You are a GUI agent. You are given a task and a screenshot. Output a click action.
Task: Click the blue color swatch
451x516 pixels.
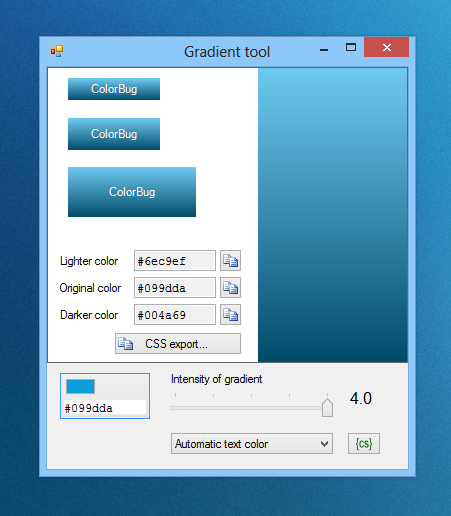click(x=80, y=386)
